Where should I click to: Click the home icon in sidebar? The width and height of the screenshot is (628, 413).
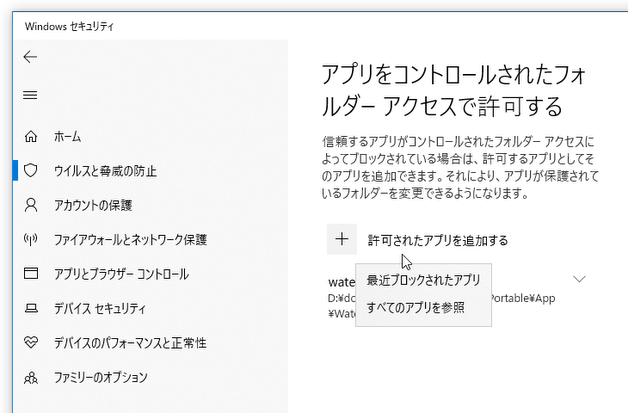click(x=31, y=137)
